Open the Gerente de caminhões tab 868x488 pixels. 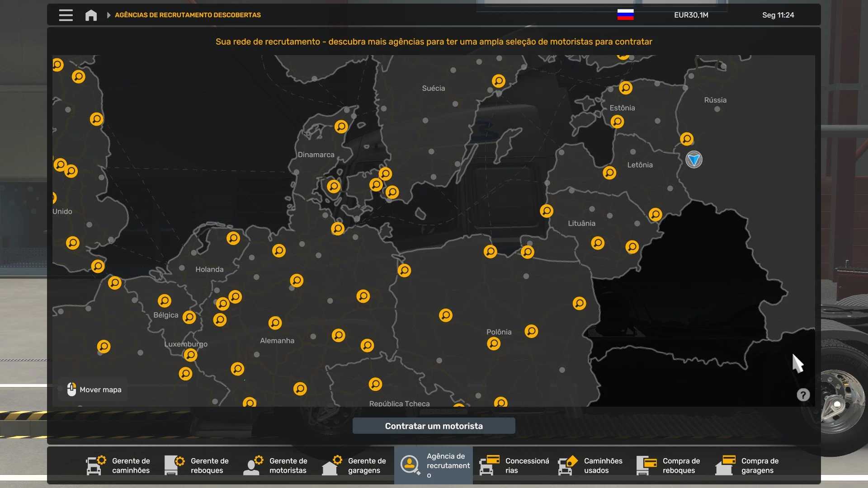coord(118,465)
